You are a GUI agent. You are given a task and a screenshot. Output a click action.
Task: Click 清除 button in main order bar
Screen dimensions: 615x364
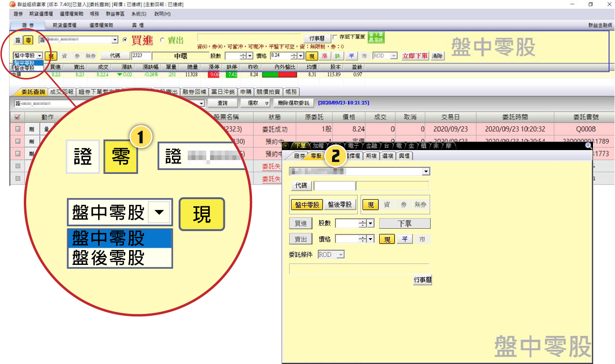tap(437, 56)
